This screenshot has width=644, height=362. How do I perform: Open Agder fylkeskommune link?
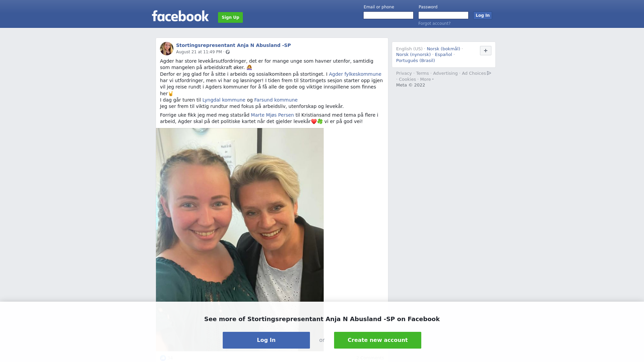355,74
